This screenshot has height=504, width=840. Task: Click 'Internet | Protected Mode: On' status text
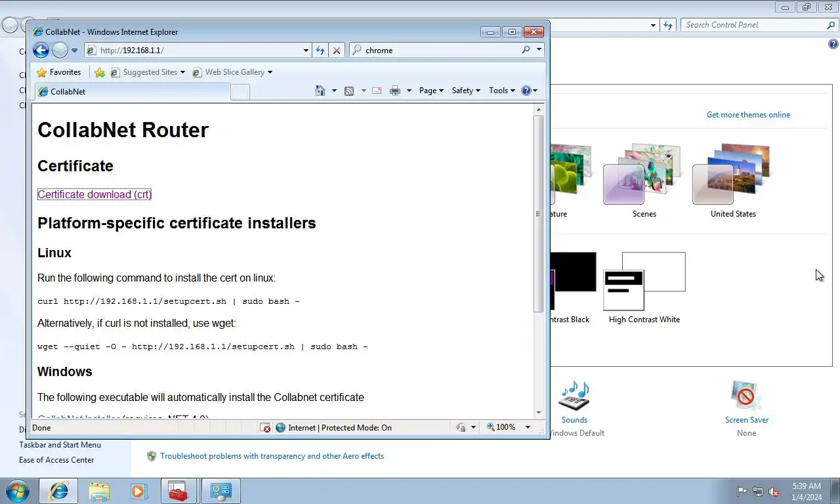click(340, 428)
